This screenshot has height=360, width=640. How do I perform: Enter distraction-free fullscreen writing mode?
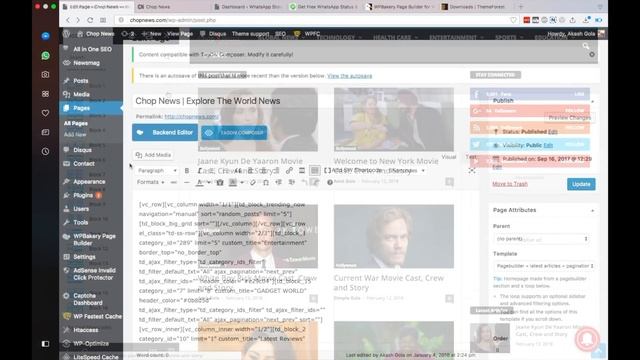472,171
